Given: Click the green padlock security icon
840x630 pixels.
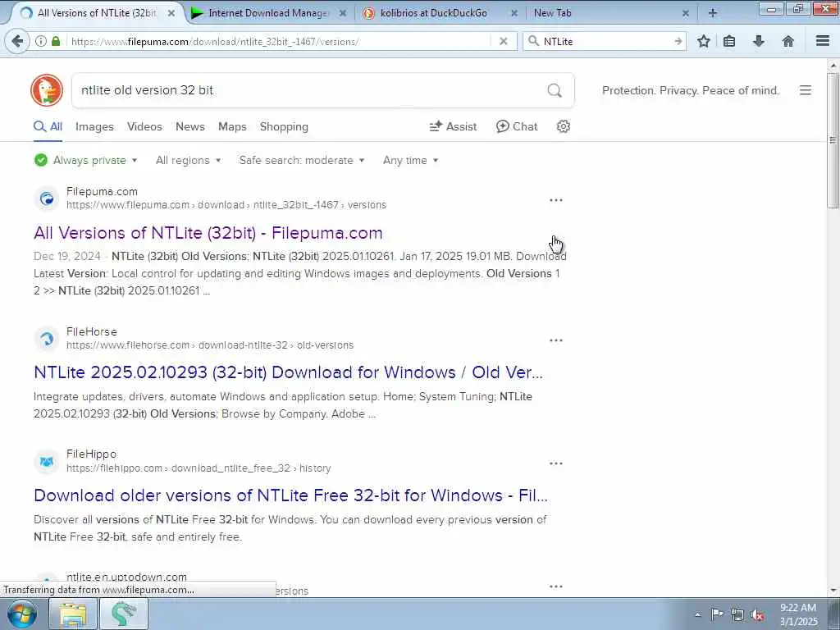Looking at the screenshot, I should coord(56,41).
